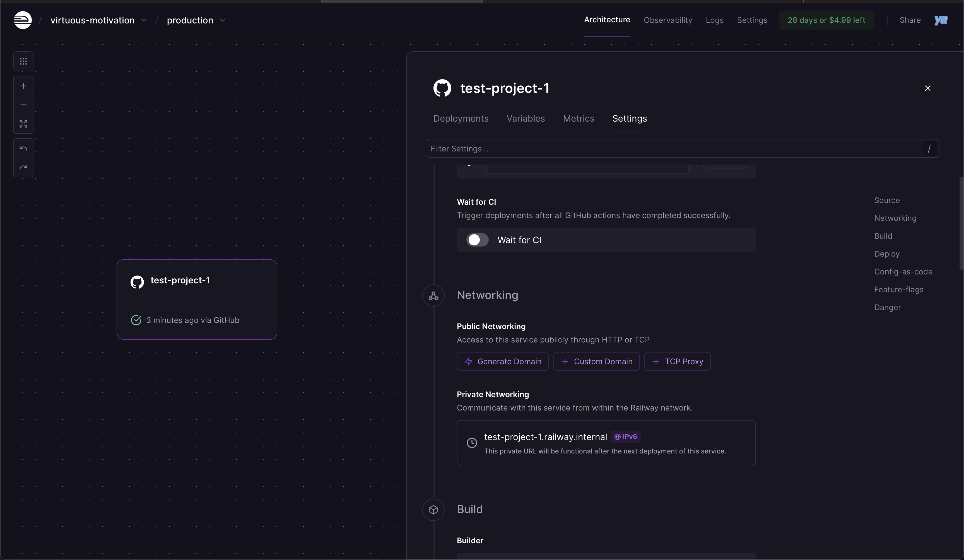Add a TCP Proxy
The width and height of the screenshot is (964, 560).
click(x=677, y=361)
